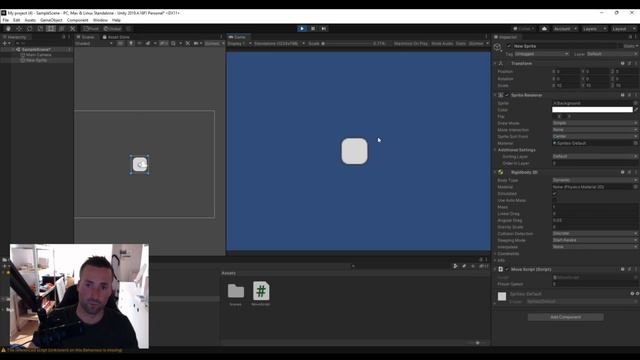
Task: Open the Help menu
Action: point(116,20)
